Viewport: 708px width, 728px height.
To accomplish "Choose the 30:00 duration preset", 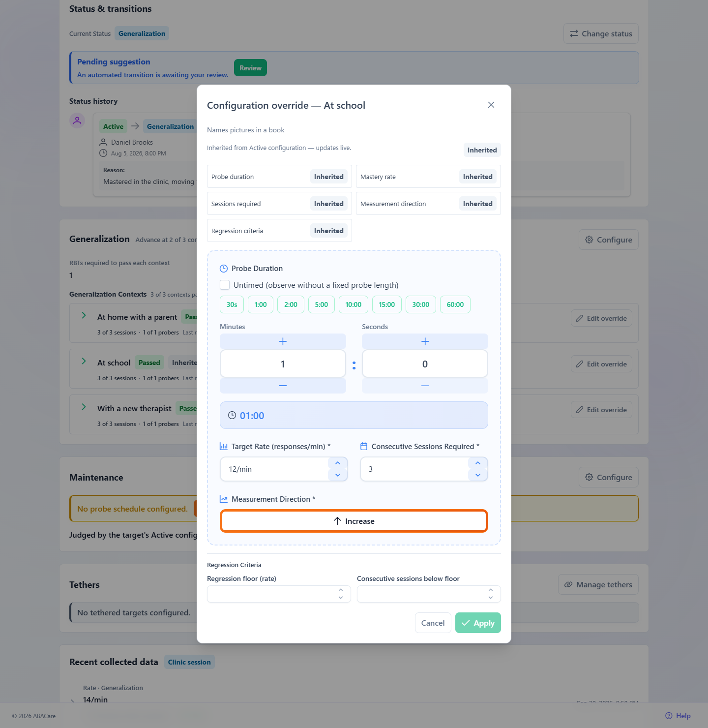I will click(x=421, y=304).
